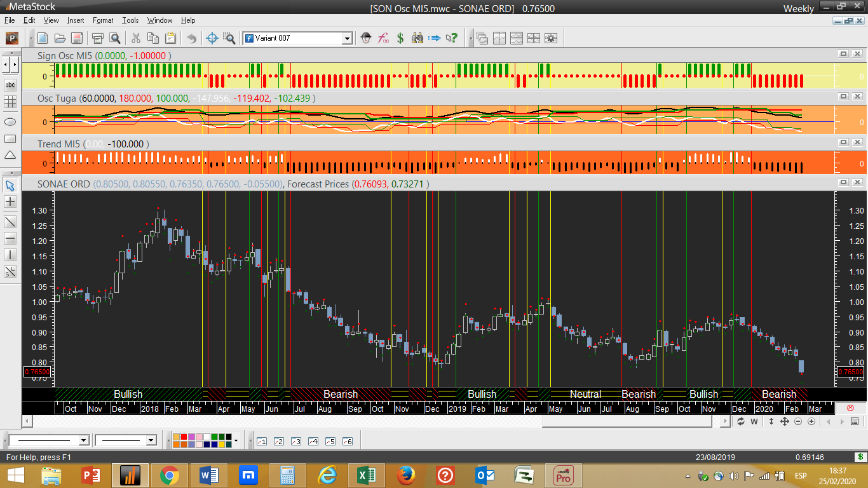Pick the trendline drawing tool in left sidebar
The width and height of the screenshot is (868, 488).
[x=10, y=222]
